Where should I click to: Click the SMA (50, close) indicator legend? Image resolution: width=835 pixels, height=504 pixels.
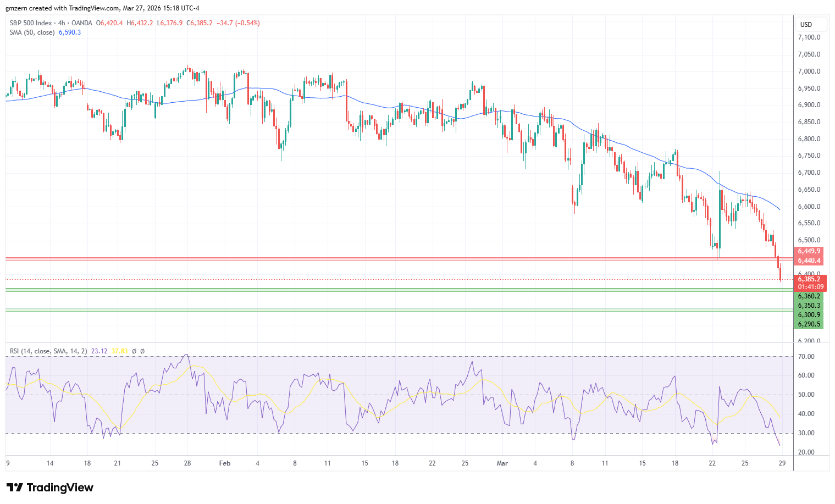[x=32, y=32]
